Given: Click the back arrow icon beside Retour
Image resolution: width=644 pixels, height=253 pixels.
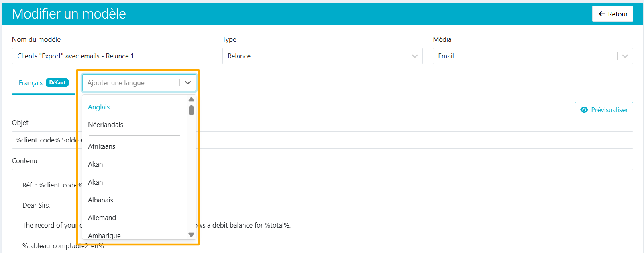Looking at the screenshot, I should (x=602, y=14).
